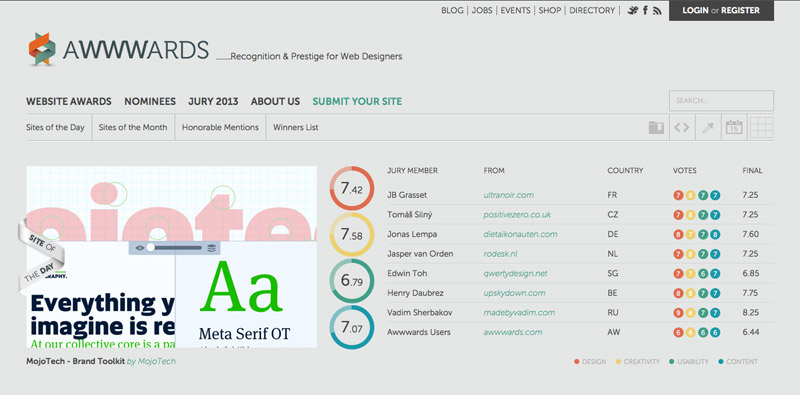Click Henry Daubrez's red design vote dot
The height and width of the screenshot is (395, 800).
[x=678, y=293]
